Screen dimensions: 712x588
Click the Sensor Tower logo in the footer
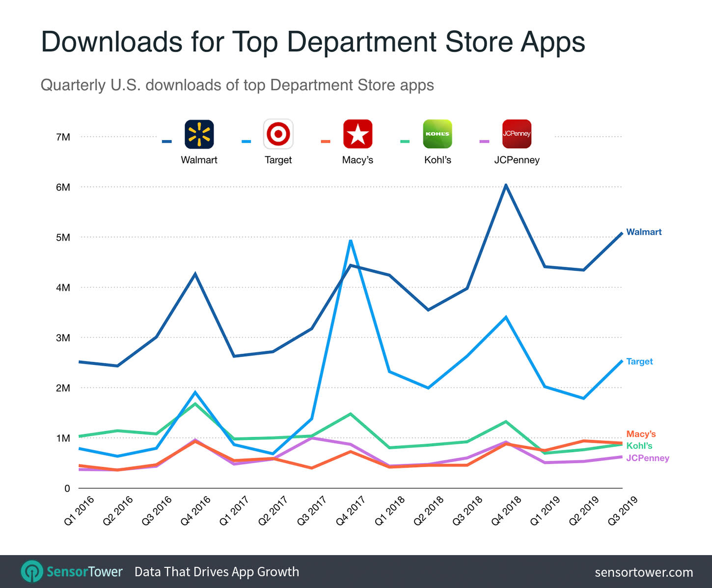click(32, 571)
